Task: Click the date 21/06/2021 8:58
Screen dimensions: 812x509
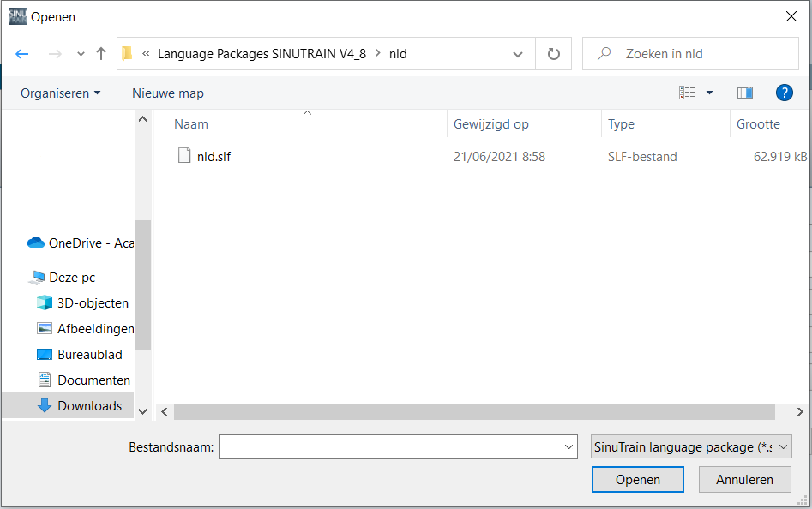Action: [x=499, y=156]
